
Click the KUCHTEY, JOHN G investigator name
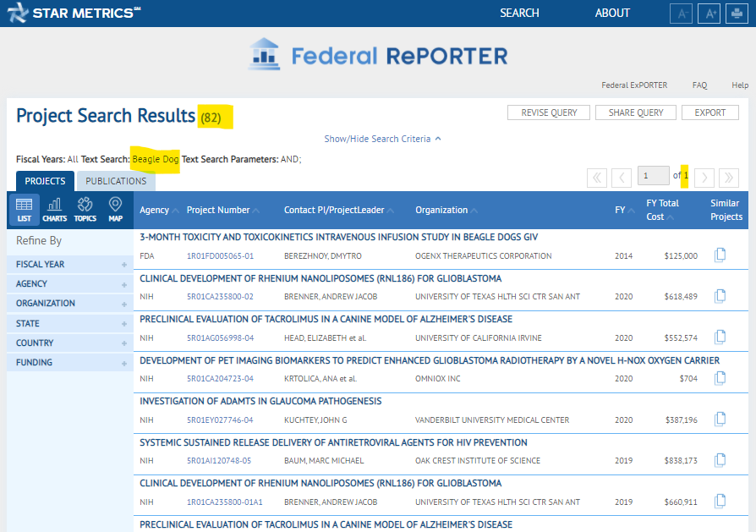(x=315, y=420)
